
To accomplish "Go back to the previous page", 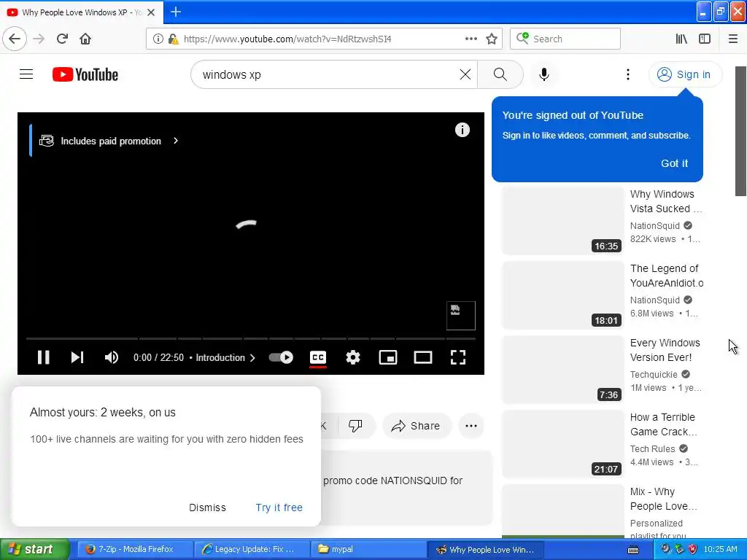I will (x=15, y=39).
